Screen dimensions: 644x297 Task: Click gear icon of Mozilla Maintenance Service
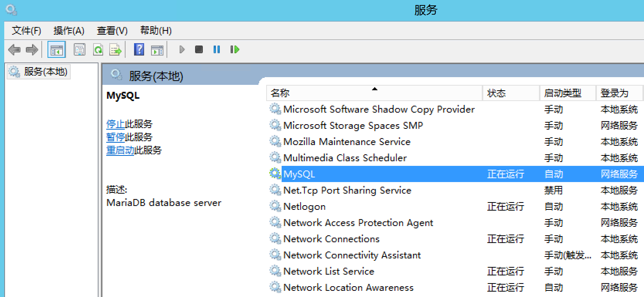tap(275, 141)
